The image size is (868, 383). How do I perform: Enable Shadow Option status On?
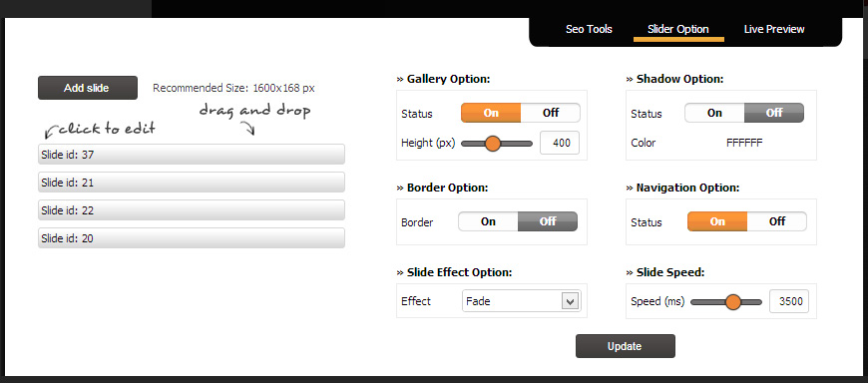714,113
